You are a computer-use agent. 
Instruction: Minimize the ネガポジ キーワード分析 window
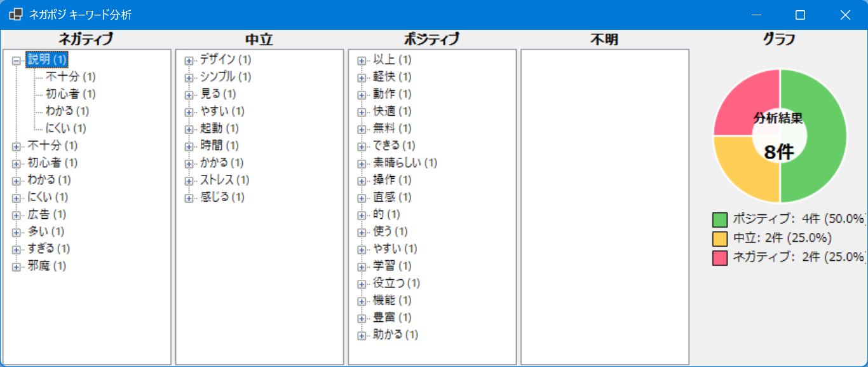(756, 15)
